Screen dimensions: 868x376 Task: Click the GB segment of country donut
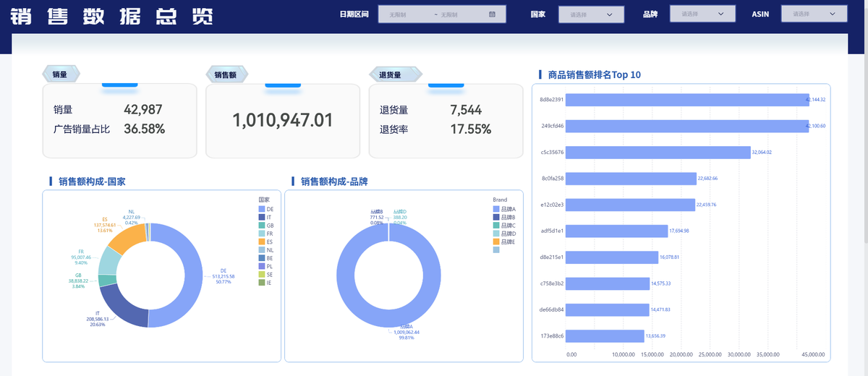pos(107,280)
